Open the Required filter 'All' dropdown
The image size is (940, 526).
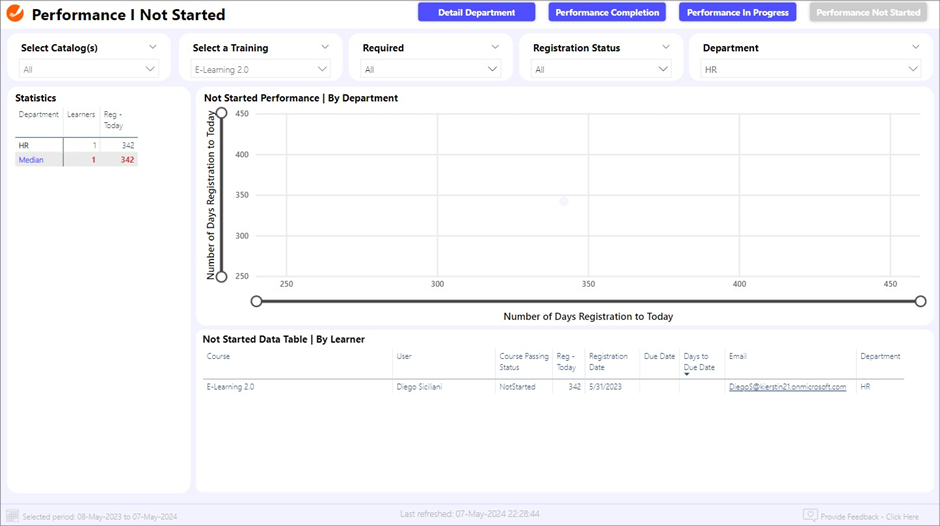[x=431, y=69]
